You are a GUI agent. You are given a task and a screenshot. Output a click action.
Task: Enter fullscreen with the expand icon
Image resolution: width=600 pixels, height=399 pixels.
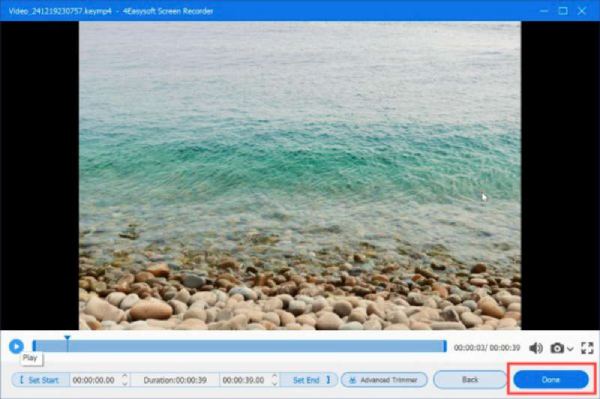click(x=587, y=348)
